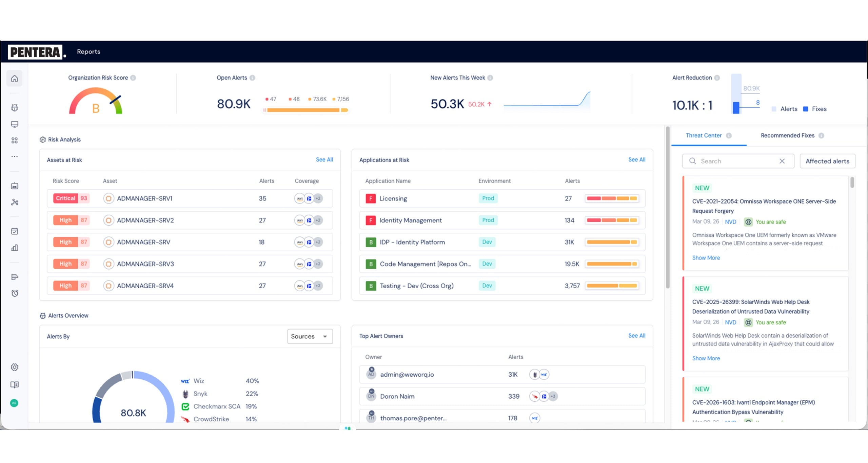The width and height of the screenshot is (868, 463).
Task: Clear search with the X icon
Action: pos(782,161)
